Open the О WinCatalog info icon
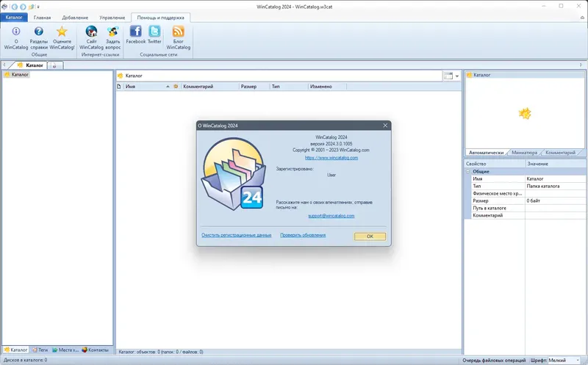Image resolution: width=588 pixels, height=365 pixels. pos(15,32)
